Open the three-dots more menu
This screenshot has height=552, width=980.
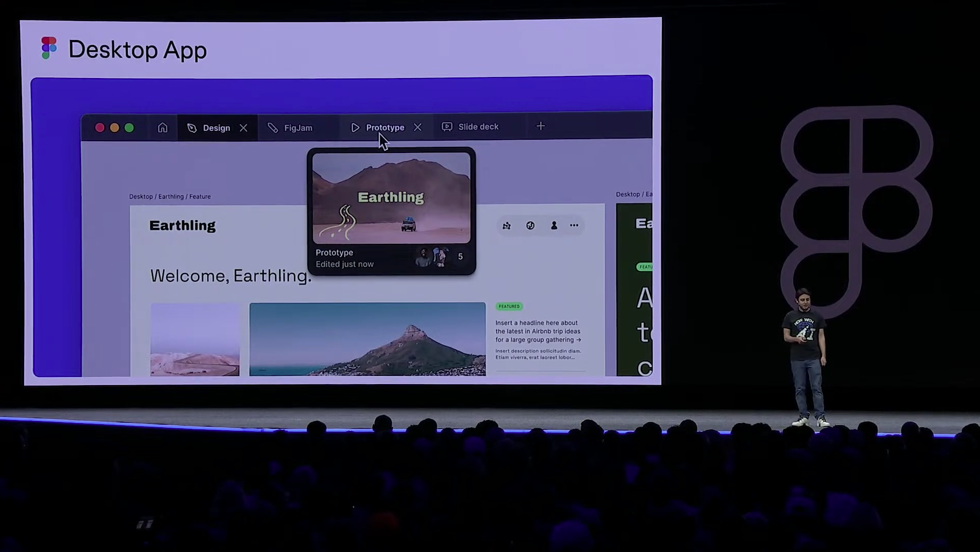tap(574, 225)
